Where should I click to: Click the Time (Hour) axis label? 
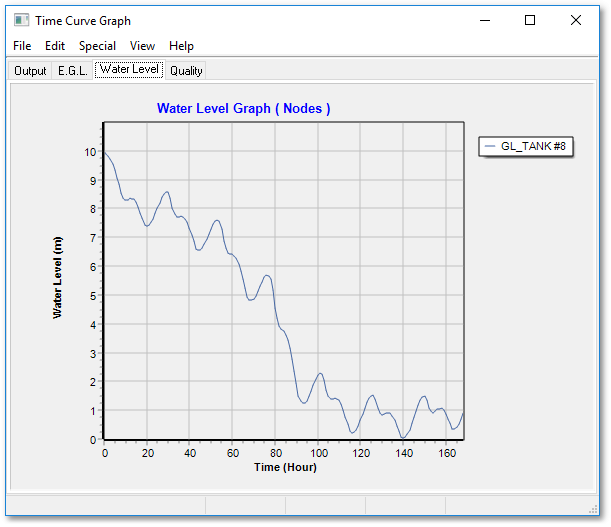click(x=285, y=467)
